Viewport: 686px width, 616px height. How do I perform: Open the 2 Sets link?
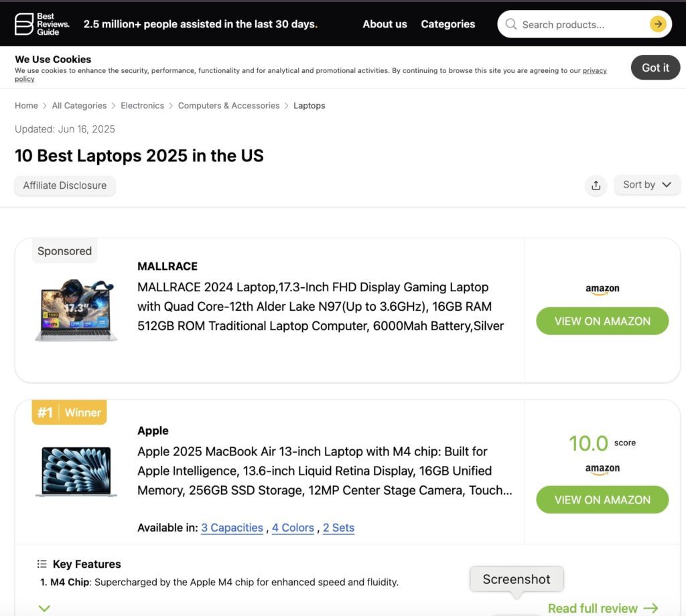point(338,528)
